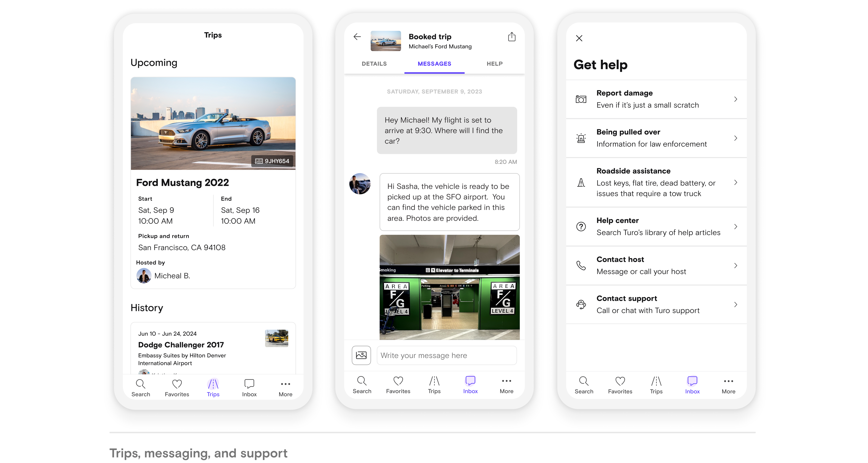Tap the share icon on Booked trip
This screenshot has height=463, width=868.
click(x=512, y=37)
